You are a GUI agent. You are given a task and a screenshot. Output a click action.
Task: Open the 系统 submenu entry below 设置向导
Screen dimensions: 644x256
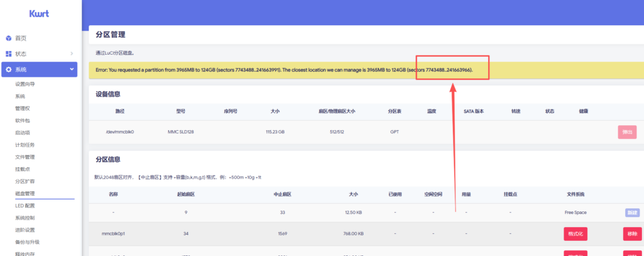coord(20,96)
